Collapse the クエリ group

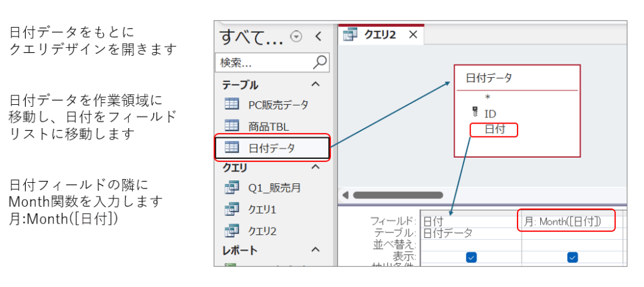point(316,167)
